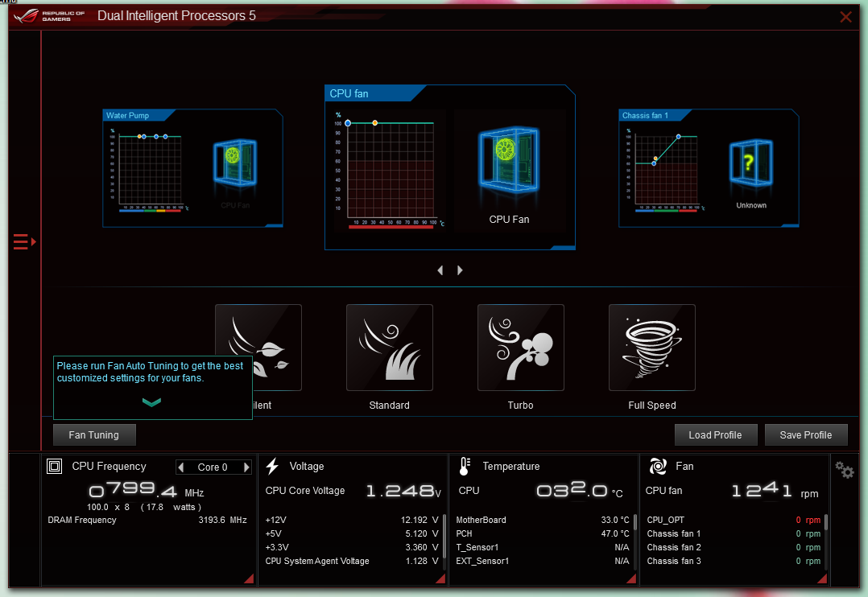This screenshot has height=597, width=868.
Task: Click the Save Profile button
Action: pos(806,435)
